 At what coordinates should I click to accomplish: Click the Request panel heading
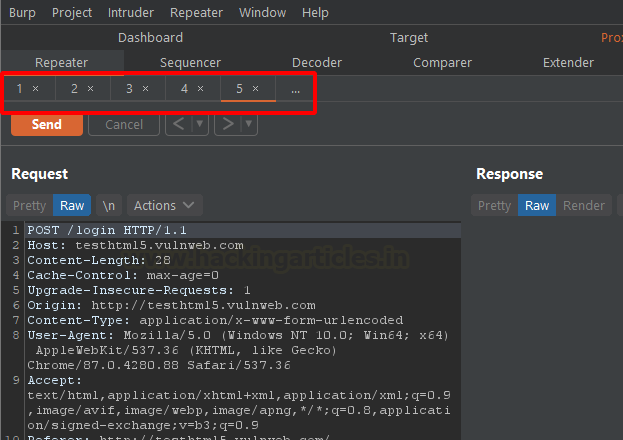[40, 174]
